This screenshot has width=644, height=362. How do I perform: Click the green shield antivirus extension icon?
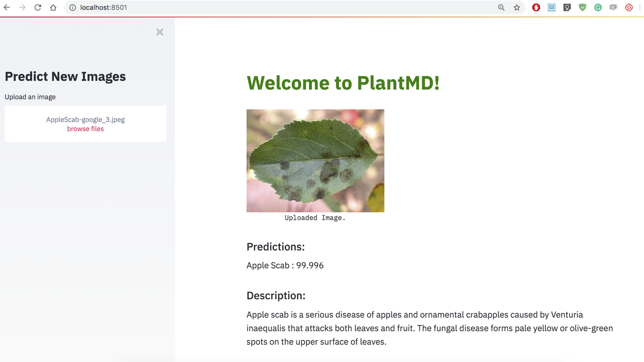(582, 7)
